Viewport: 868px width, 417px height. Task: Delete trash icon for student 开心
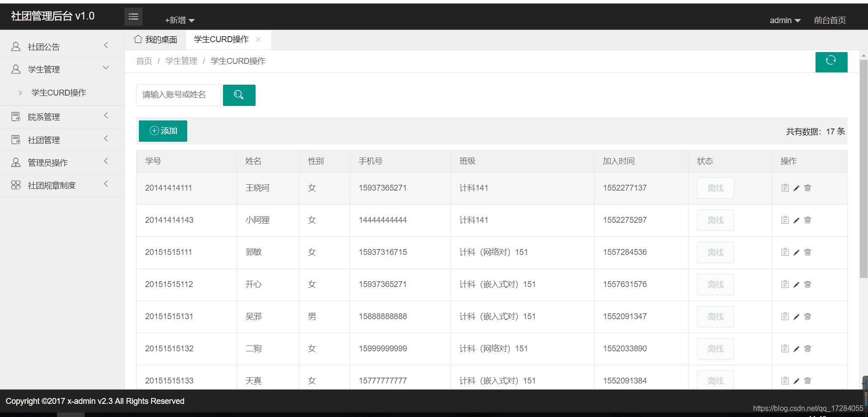pos(808,284)
